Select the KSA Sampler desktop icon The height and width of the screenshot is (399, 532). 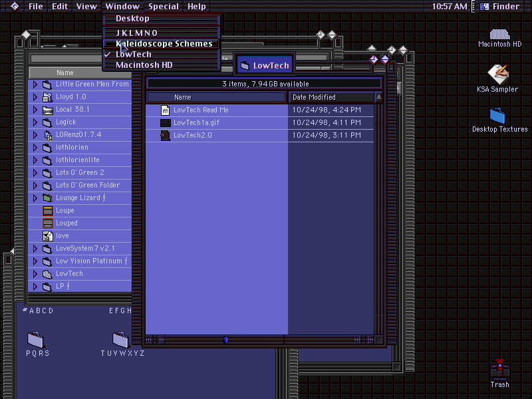coord(498,74)
